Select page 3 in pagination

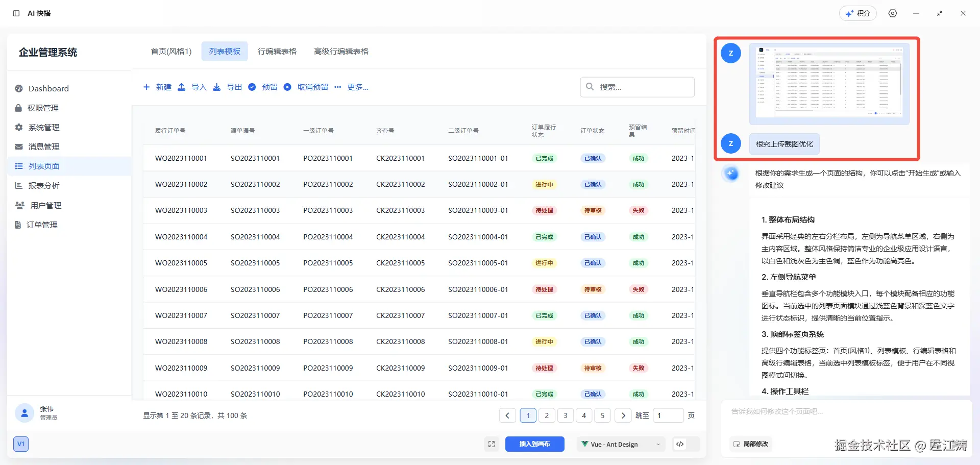click(566, 415)
